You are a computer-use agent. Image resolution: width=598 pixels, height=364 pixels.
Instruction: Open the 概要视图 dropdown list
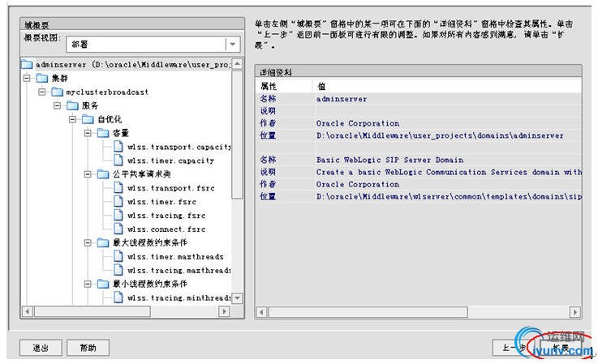click(233, 45)
